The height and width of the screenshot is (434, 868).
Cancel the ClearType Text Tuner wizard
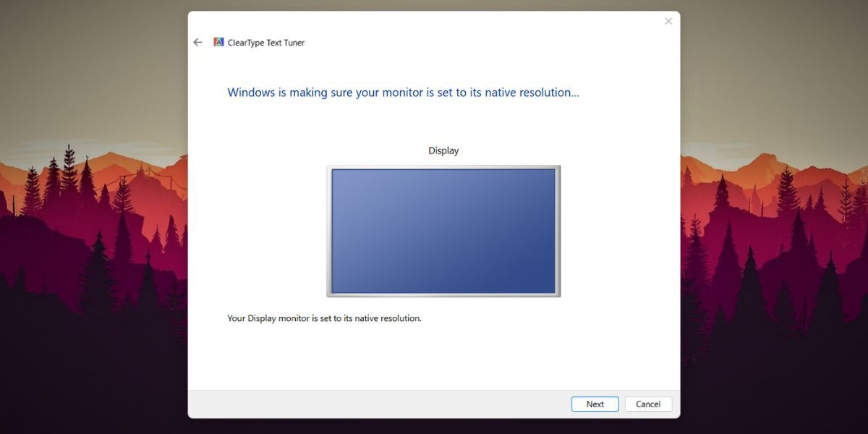point(648,404)
